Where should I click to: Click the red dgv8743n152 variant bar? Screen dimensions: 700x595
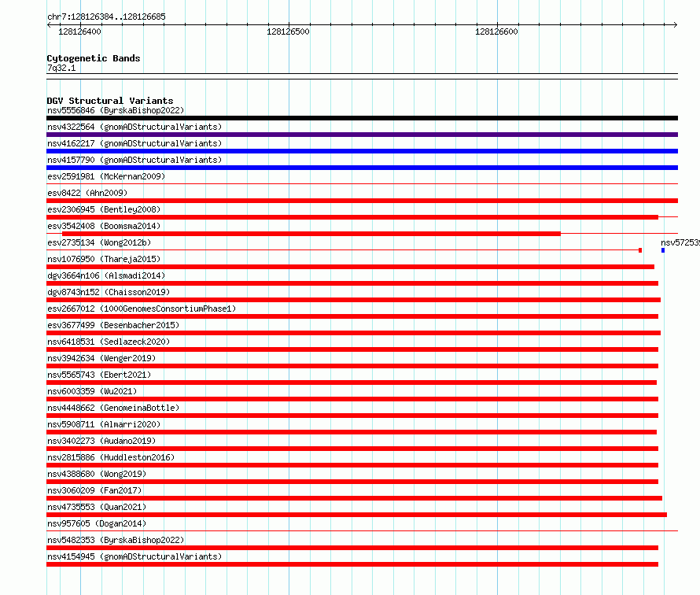(x=354, y=300)
